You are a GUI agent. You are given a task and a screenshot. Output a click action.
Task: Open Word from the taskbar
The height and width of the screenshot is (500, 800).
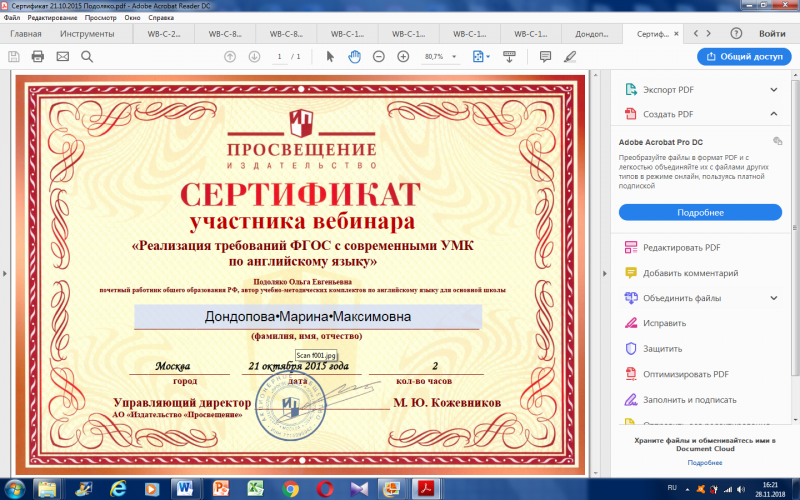point(186,489)
